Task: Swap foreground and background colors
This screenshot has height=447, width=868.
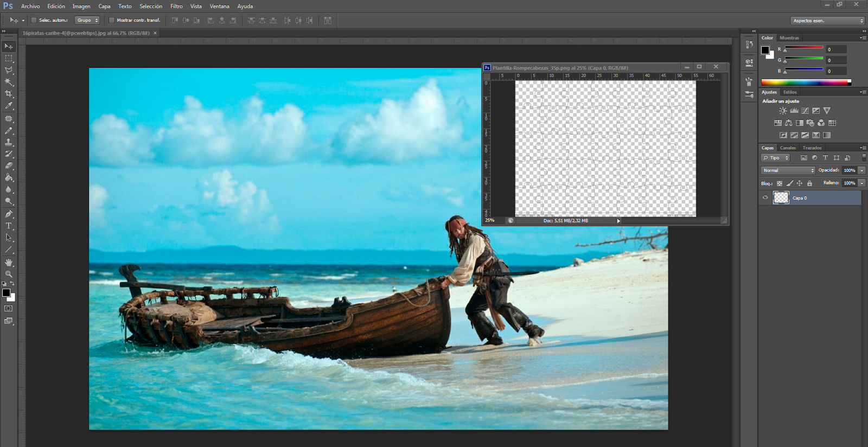Action: point(12,284)
